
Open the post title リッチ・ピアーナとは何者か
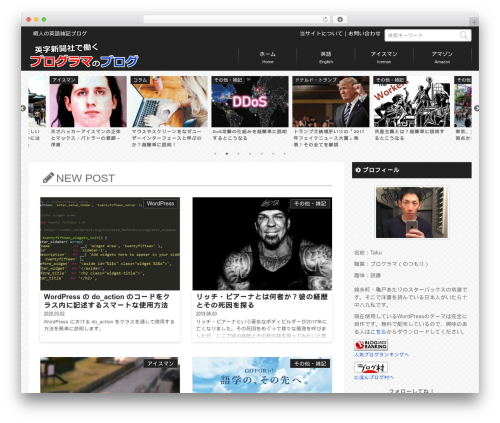coord(262,301)
